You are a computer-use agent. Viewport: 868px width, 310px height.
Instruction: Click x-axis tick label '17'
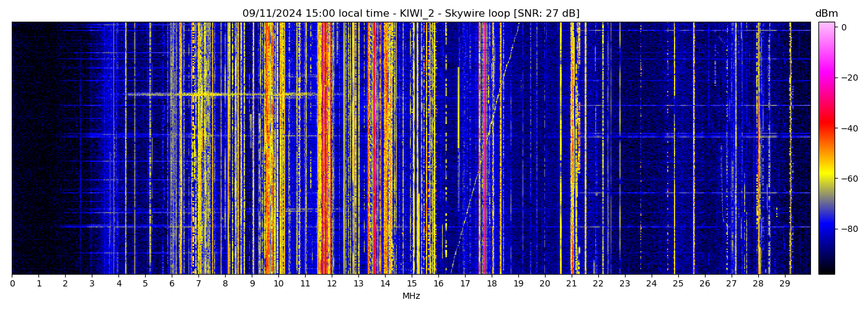(465, 284)
